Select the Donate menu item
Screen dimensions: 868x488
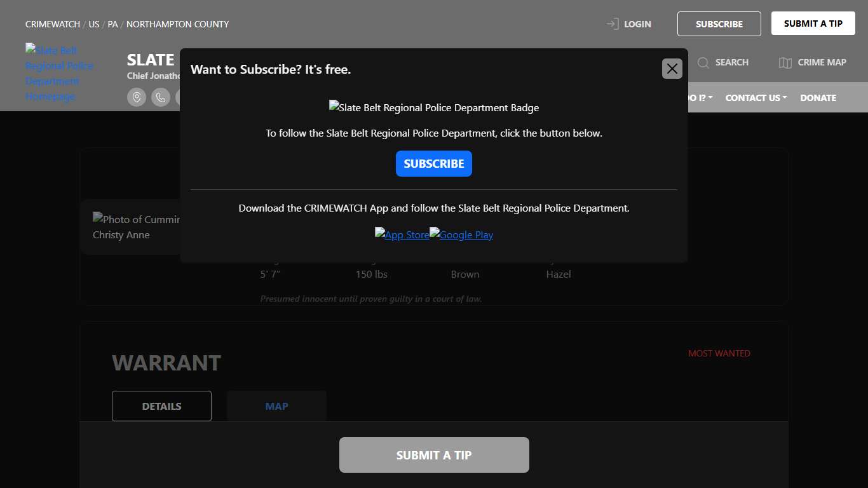(818, 98)
